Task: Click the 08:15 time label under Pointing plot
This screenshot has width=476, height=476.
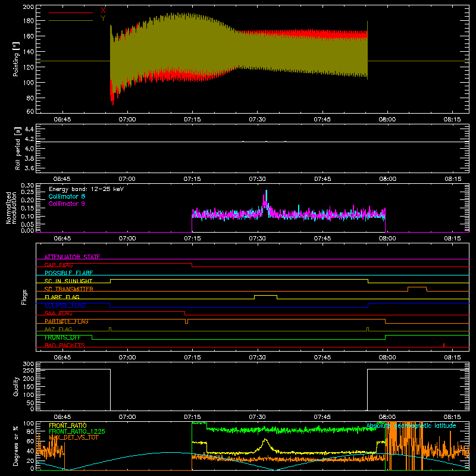Action: click(452, 120)
